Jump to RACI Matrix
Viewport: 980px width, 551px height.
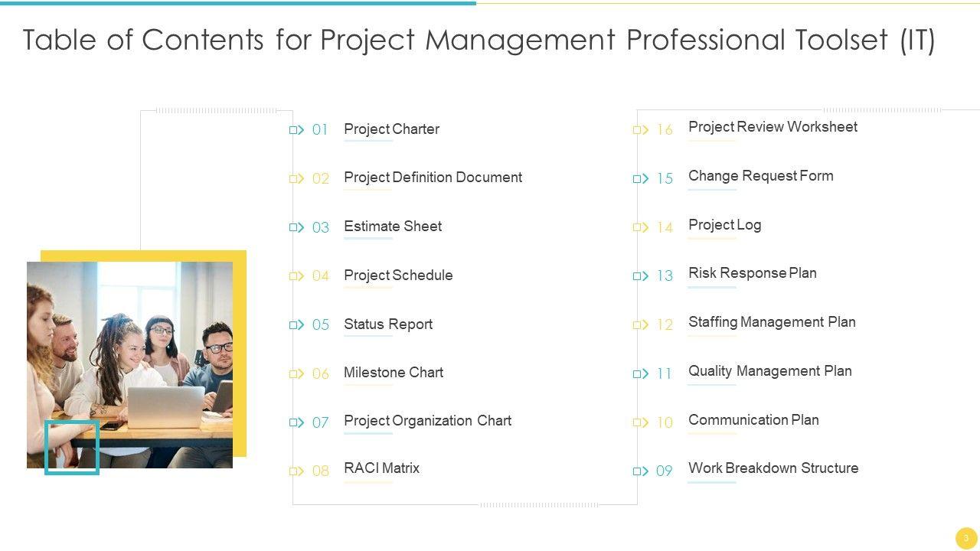(x=381, y=468)
